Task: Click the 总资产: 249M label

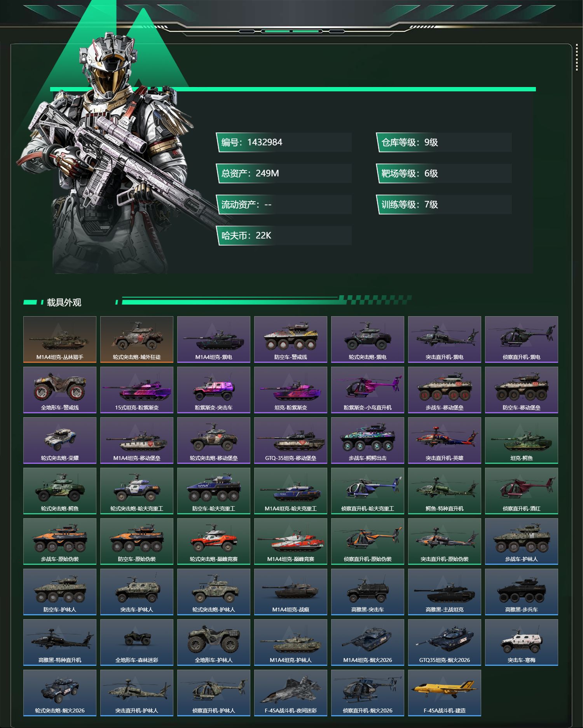Action: point(250,173)
